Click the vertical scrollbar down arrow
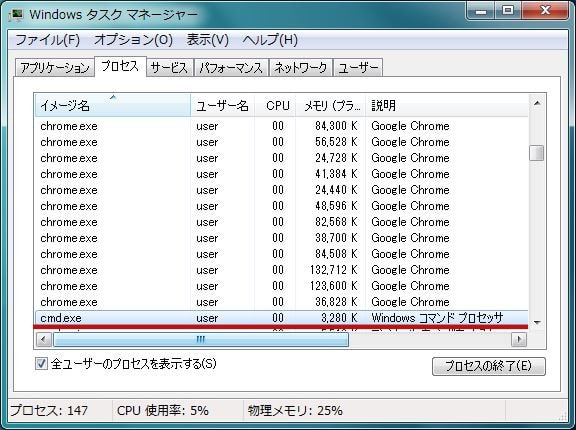This screenshot has height=430, width=576. (537, 322)
